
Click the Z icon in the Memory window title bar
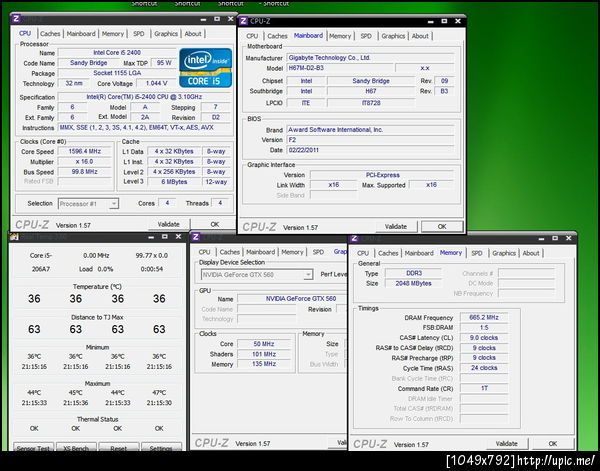pyautogui.click(x=354, y=238)
